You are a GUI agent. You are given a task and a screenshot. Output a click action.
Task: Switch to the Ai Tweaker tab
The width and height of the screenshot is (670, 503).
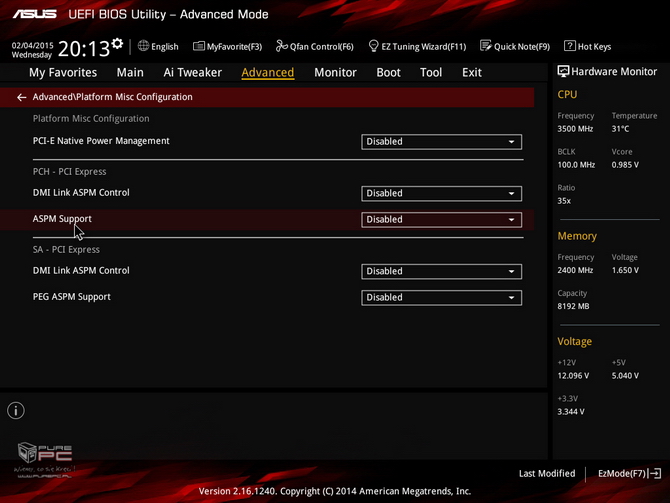pyautogui.click(x=192, y=72)
